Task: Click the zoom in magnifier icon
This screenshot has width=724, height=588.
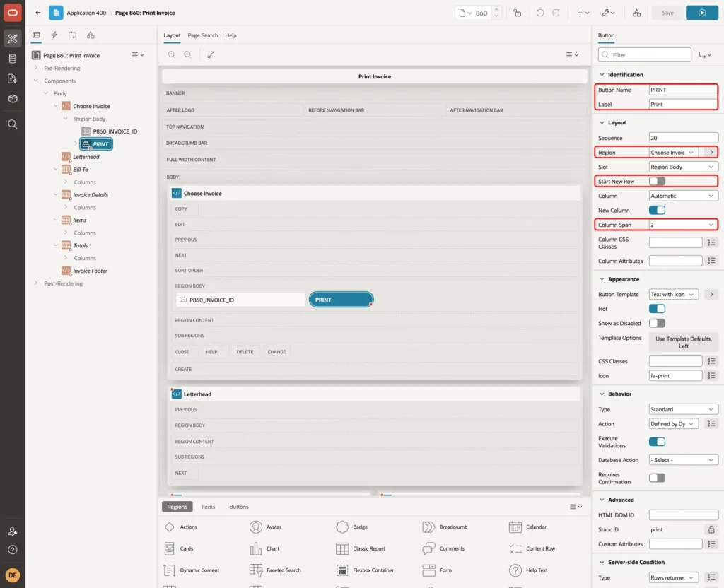Action: pos(187,54)
